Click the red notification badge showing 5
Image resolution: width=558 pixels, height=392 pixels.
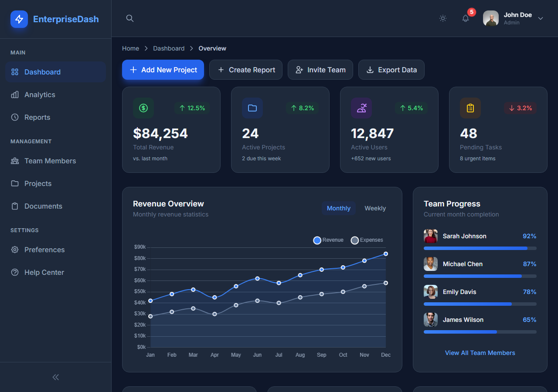coord(472,12)
